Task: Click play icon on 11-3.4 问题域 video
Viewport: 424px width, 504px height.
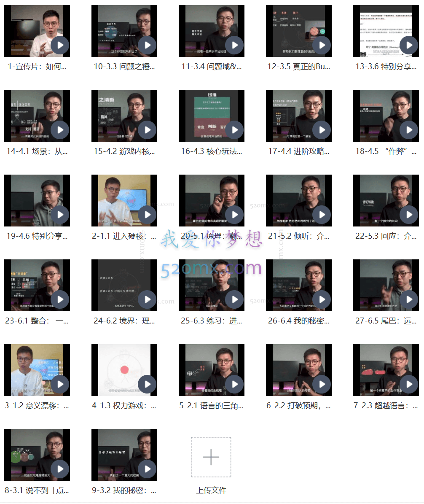Action: point(234,45)
